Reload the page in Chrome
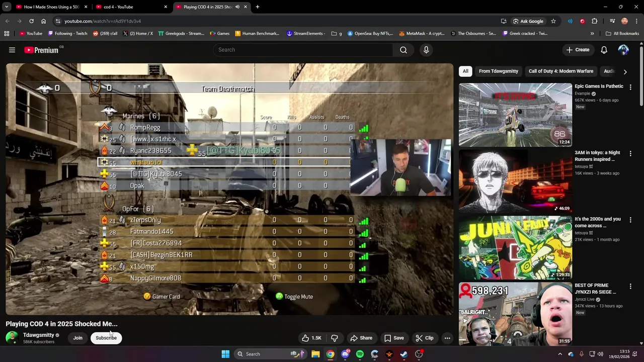644x362 pixels. (x=31, y=21)
